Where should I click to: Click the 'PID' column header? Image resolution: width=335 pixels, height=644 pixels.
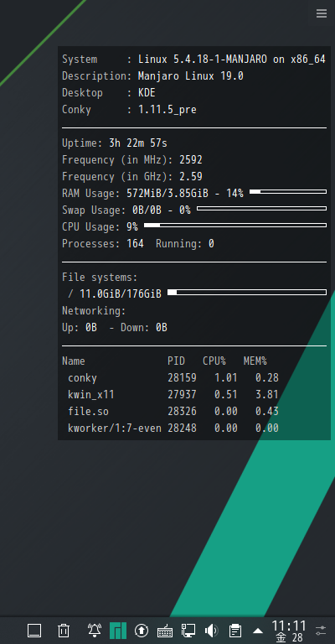tap(177, 361)
